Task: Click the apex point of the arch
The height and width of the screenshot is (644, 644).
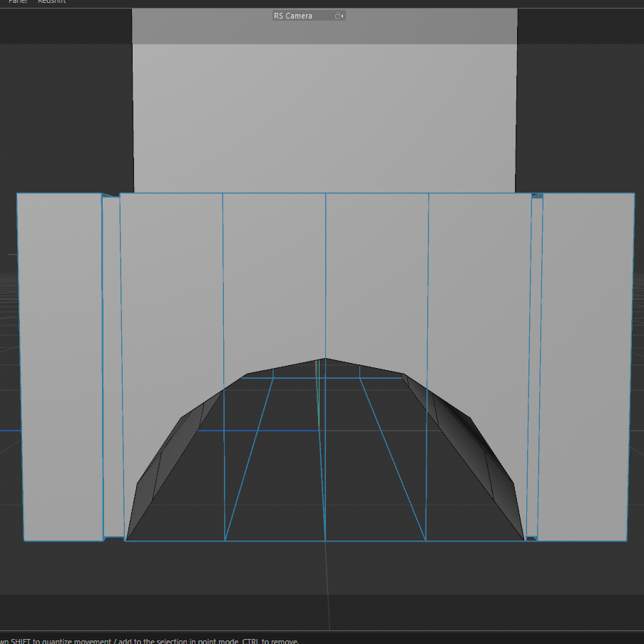Action: (326, 358)
